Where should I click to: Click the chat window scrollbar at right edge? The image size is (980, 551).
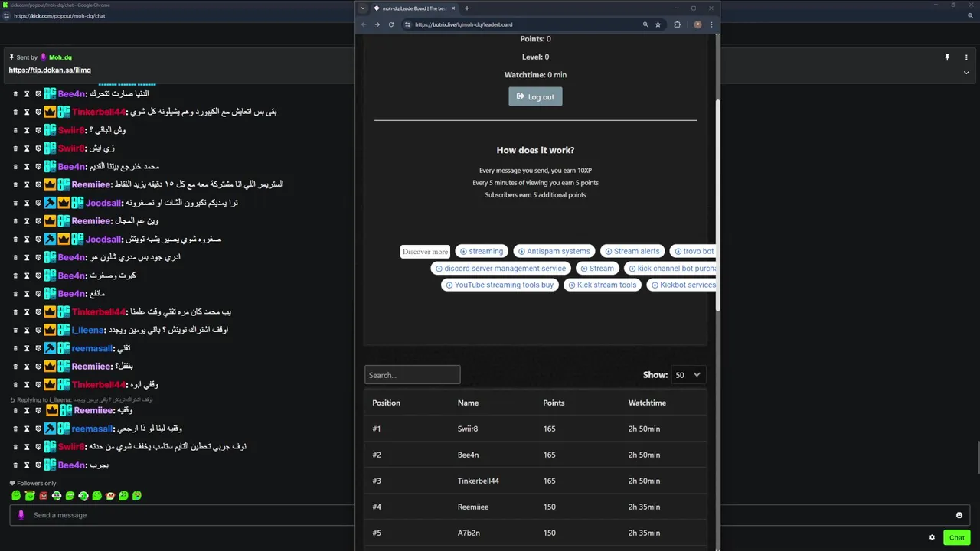tap(977, 459)
